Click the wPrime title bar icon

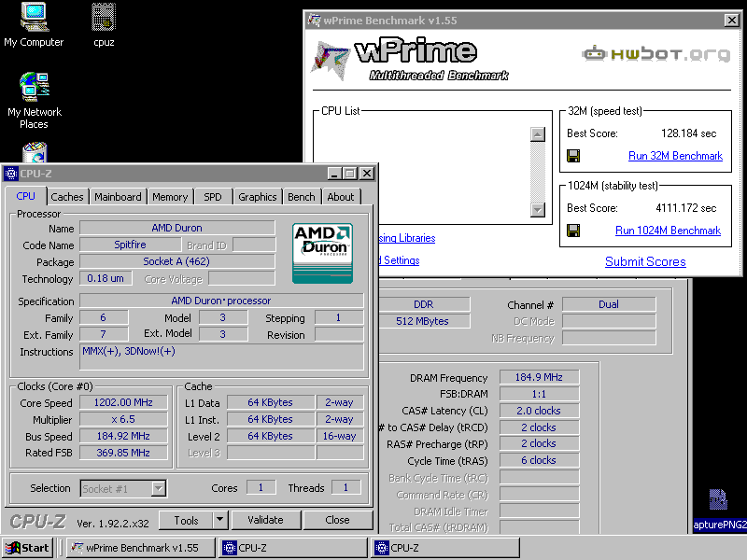pyautogui.click(x=315, y=20)
